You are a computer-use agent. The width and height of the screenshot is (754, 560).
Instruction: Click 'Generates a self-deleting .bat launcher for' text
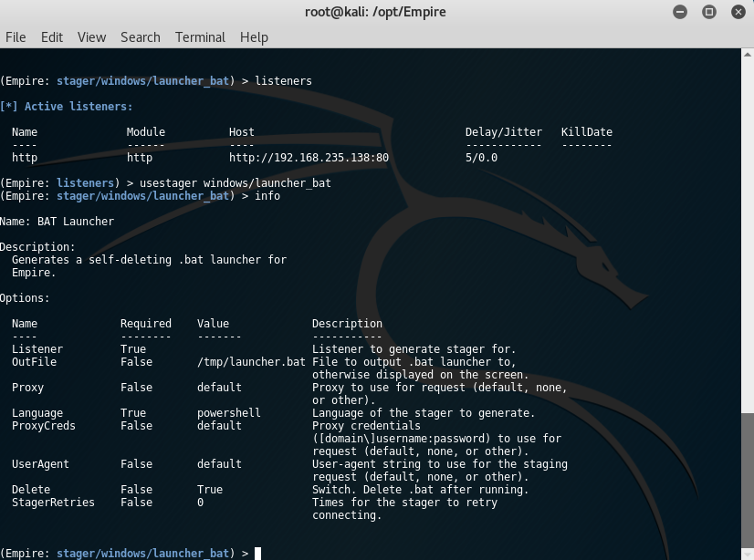[x=149, y=260]
